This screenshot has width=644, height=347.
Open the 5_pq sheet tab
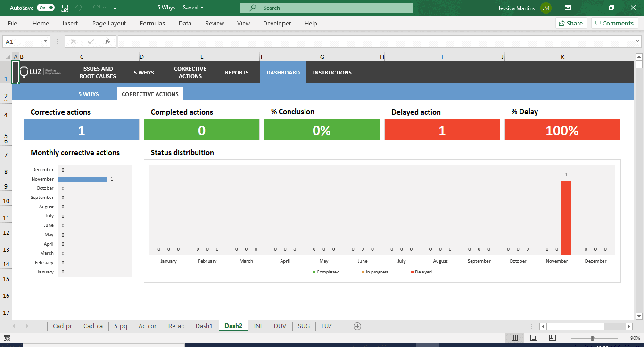[x=121, y=326]
